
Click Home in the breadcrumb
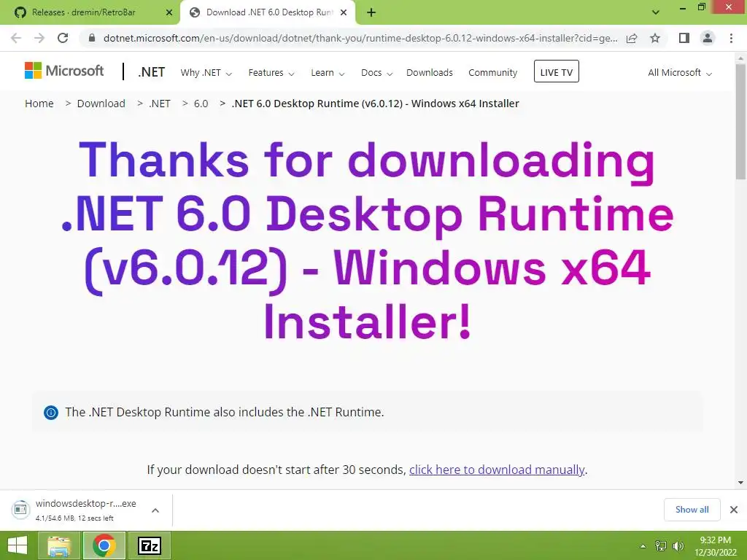tap(39, 104)
